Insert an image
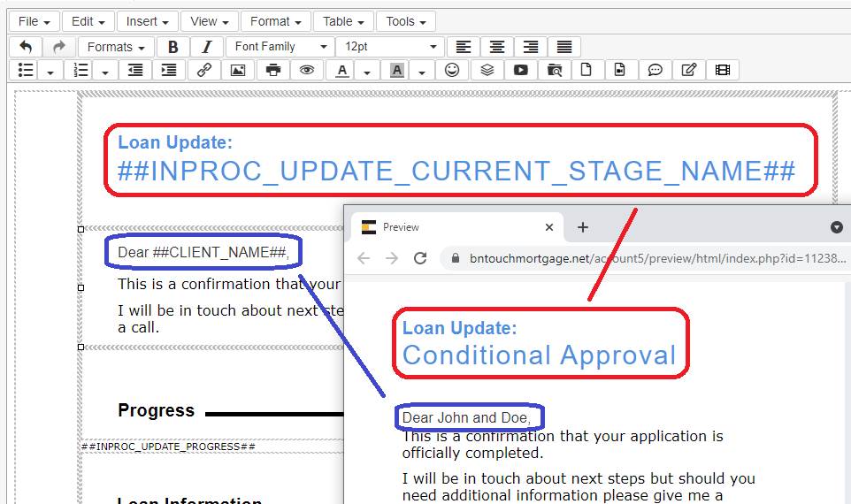Viewport: 851px width, 504px height. pyautogui.click(x=238, y=70)
